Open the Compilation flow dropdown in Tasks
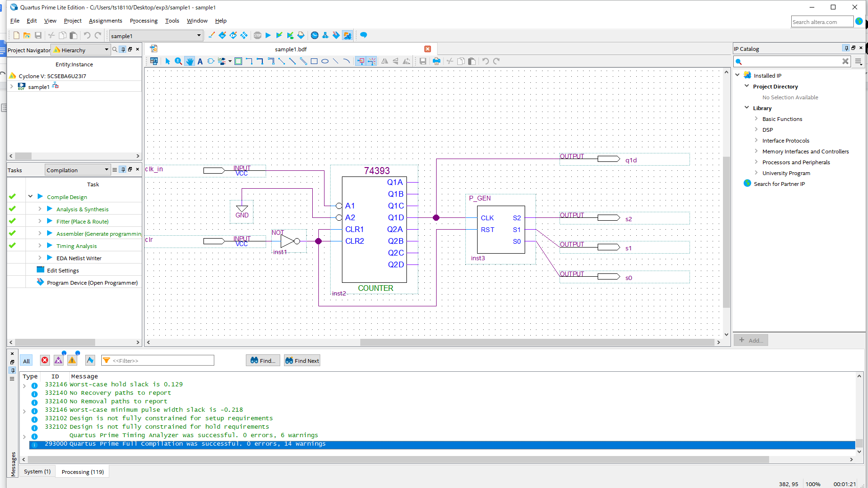Viewport: 868px width, 488px height. 78,170
